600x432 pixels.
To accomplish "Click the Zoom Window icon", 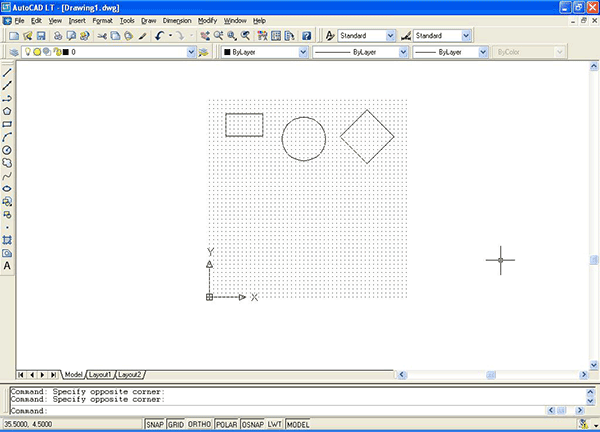I will (x=232, y=36).
